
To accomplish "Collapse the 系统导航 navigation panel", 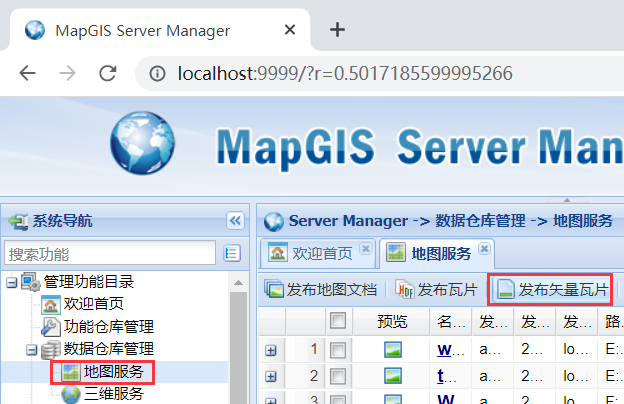I will point(235,221).
